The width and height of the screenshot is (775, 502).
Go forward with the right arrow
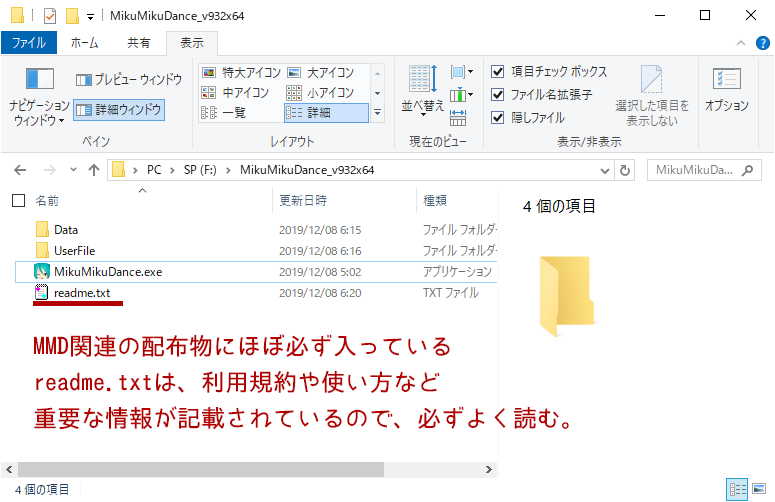tap(50, 170)
